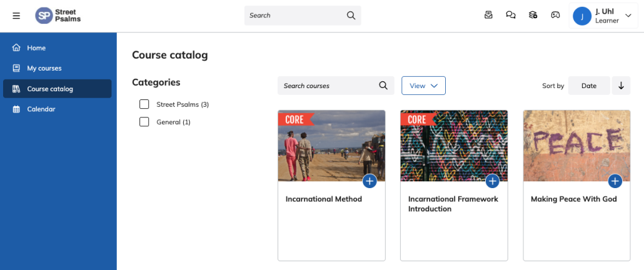644x270 pixels.
Task: Toggle descending sort order arrow
Action: click(x=621, y=86)
